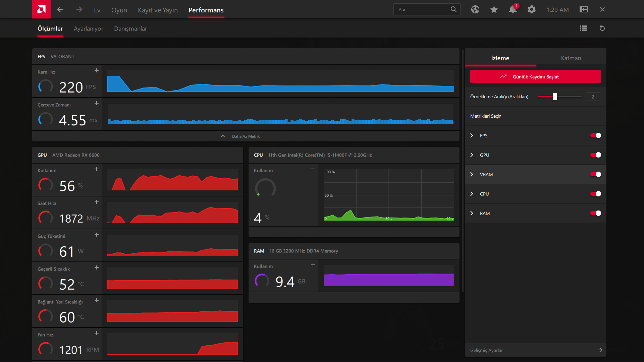Expand Kare Hızı graph with plus icon
This screenshot has height=362, width=644.
point(97,71)
